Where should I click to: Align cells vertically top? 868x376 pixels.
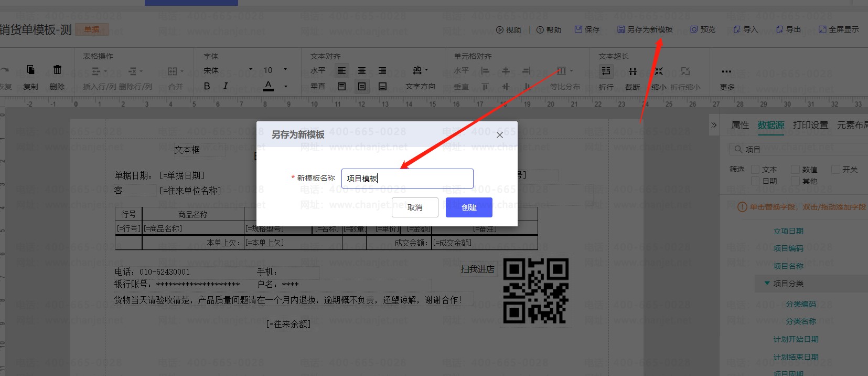click(485, 87)
